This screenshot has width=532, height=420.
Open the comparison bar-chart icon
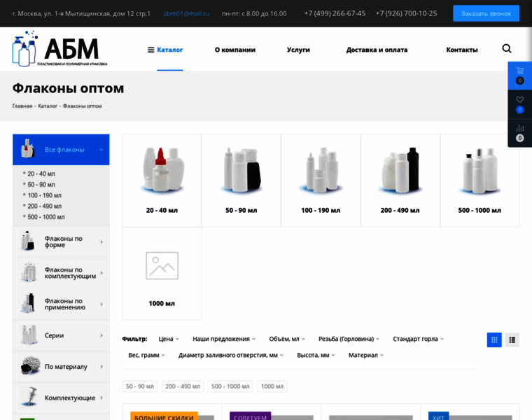click(520, 128)
